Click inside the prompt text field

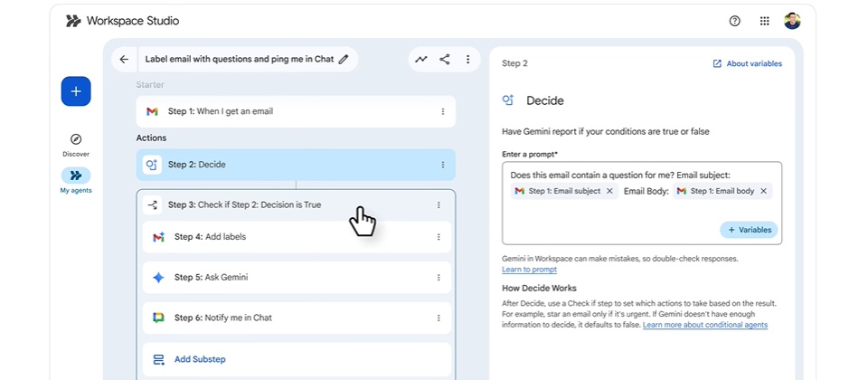(615, 217)
